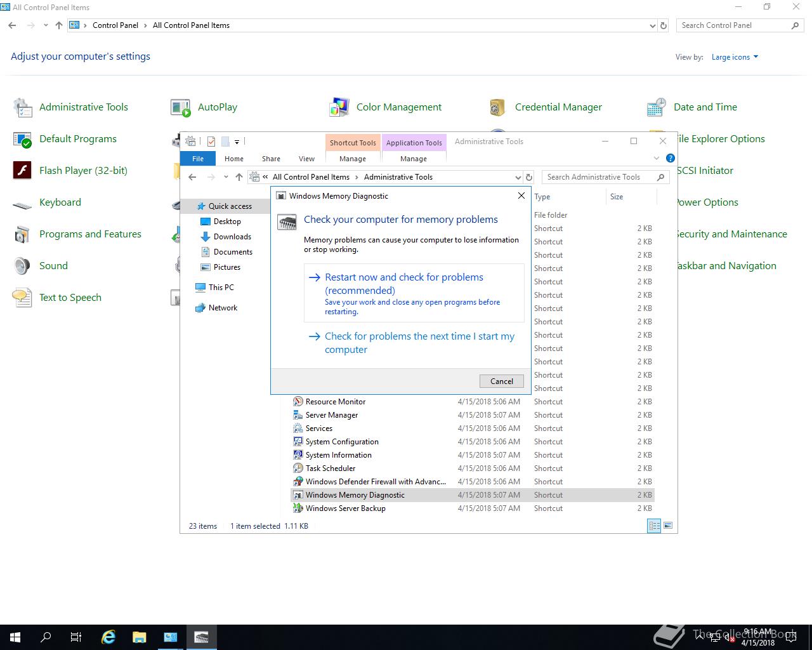Image resolution: width=812 pixels, height=650 pixels.
Task: Go up one level in Administrative Tools
Action: click(x=239, y=178)
